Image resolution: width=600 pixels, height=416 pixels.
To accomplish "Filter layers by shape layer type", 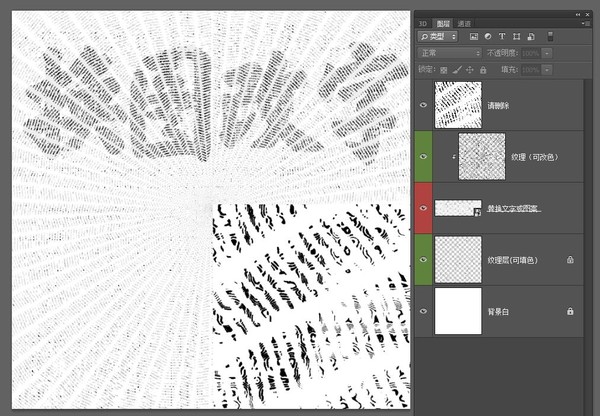I will pyautogui.click(x=517, y=37).
